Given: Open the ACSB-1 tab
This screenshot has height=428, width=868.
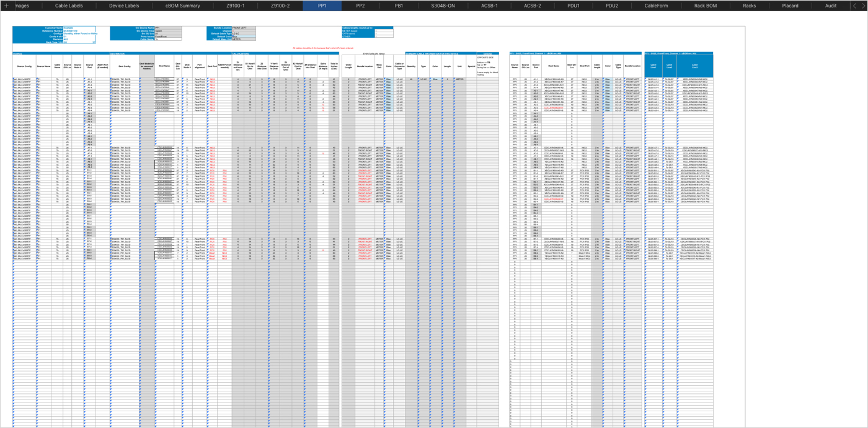Looking at the screenshot, I should point(490,6).
